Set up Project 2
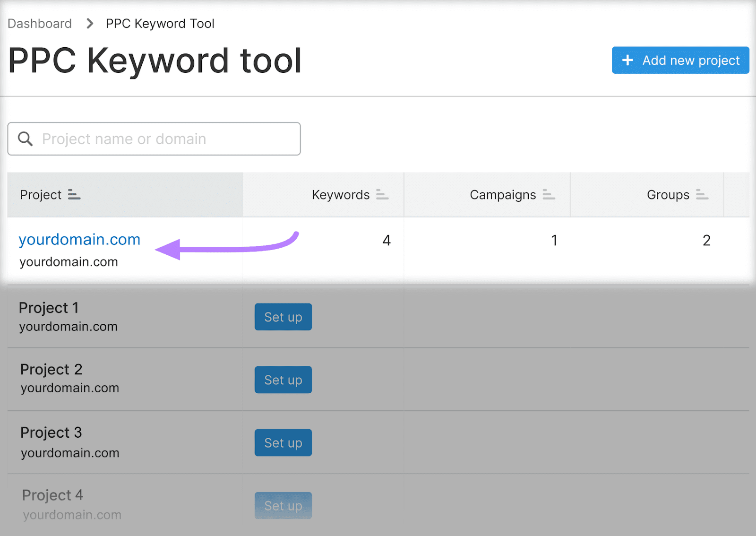This screenshot has height=536, width=756. click(x=283, y=380)
